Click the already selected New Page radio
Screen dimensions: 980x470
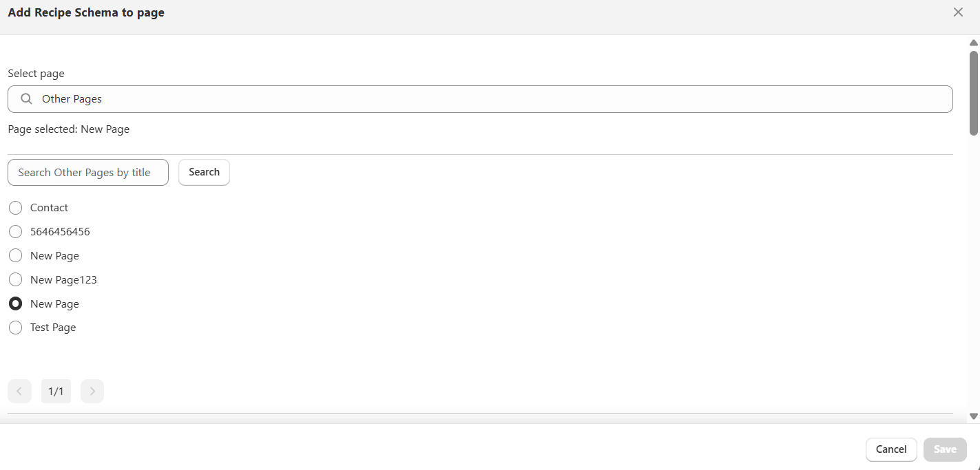click(x=15, y=303)
